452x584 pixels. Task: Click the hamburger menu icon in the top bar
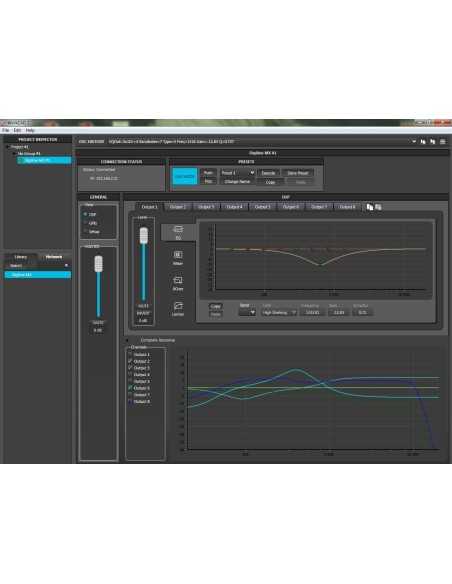tap(443, 142)
